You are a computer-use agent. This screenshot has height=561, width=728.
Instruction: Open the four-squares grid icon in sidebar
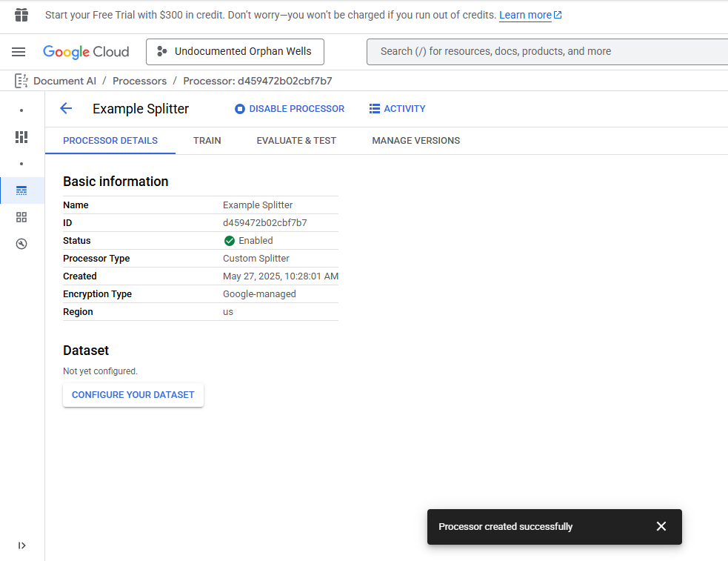click(21, 217)
